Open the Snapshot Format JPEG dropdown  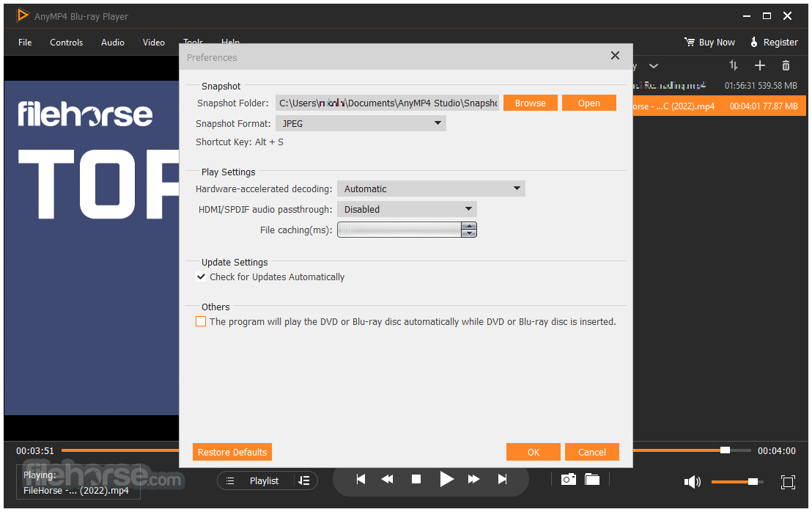click(x=361, y=123)
